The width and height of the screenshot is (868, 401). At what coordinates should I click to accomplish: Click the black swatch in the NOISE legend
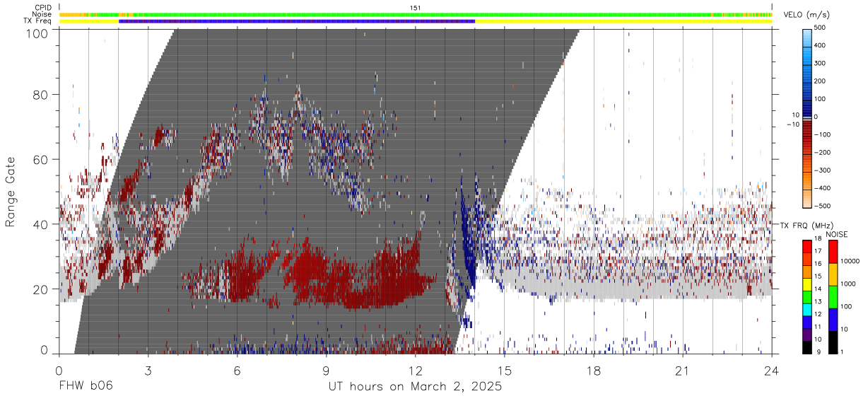click(x=832, y=342)
